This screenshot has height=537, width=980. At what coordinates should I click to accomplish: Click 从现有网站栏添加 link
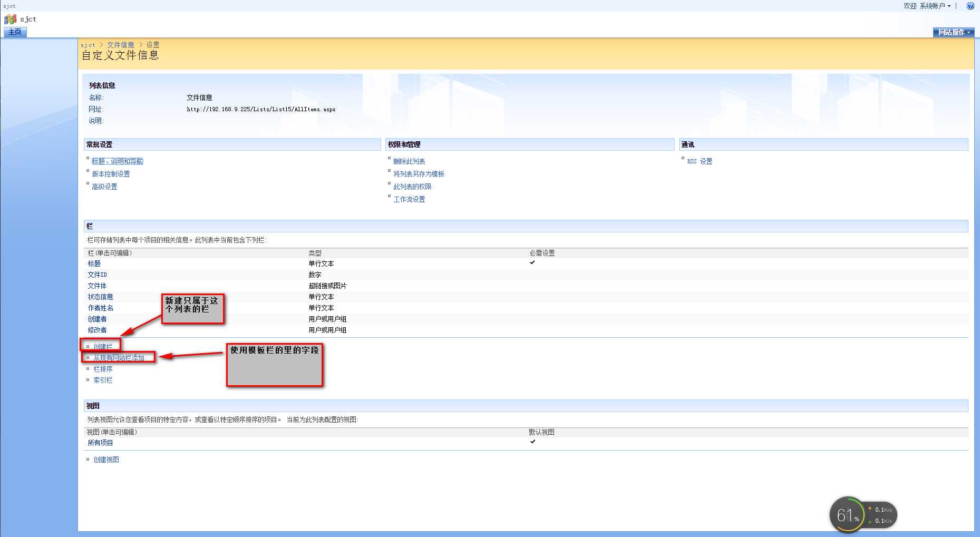[119, 358]
